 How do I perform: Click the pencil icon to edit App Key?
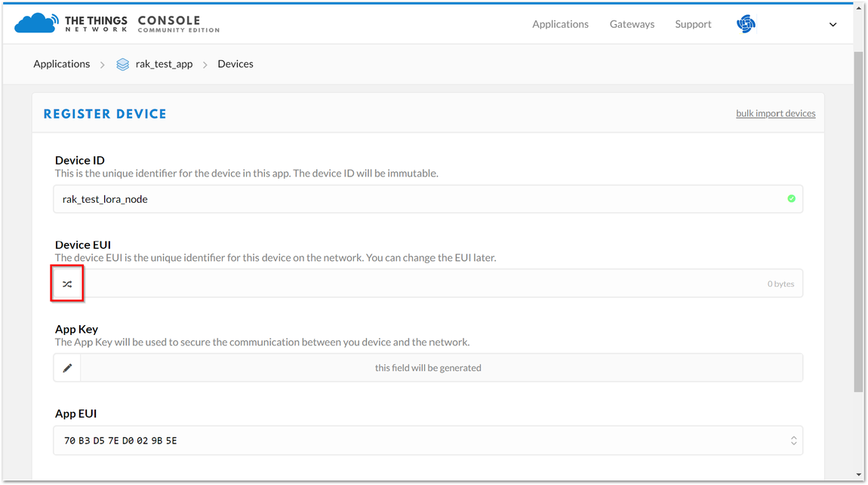pyautogui.click(x=67, y=368)
